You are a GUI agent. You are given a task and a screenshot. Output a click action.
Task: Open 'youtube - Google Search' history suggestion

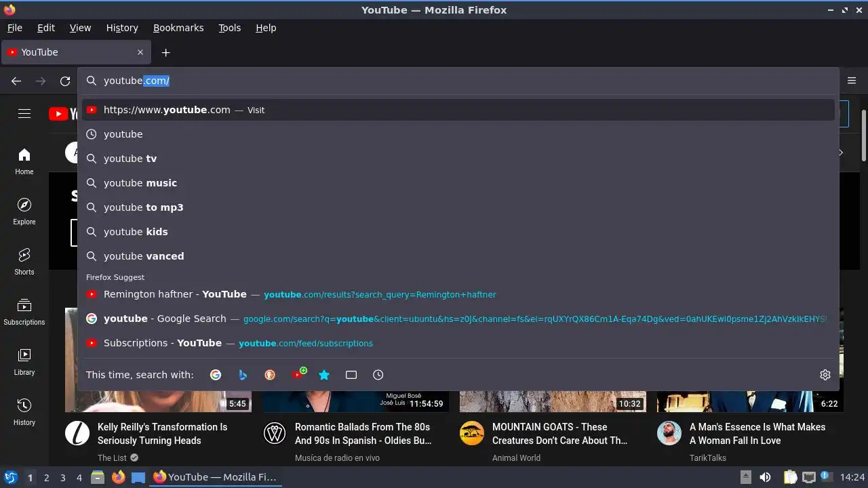(458, 319)
